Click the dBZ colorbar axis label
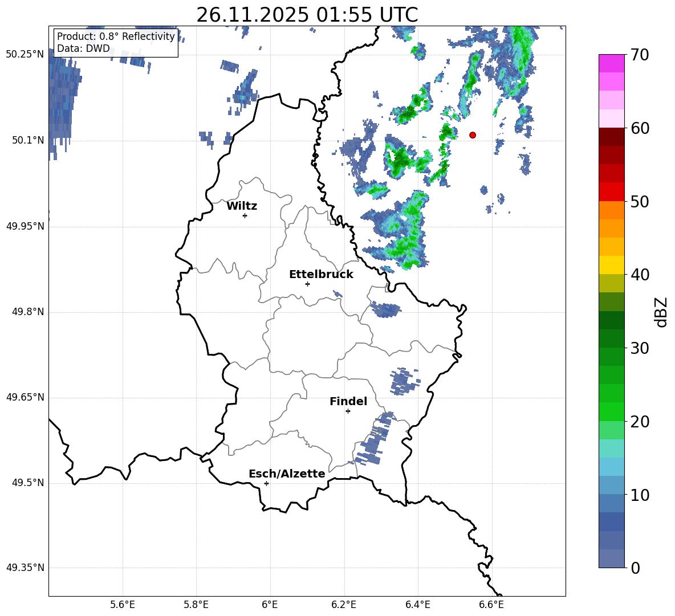 [661, 312]
